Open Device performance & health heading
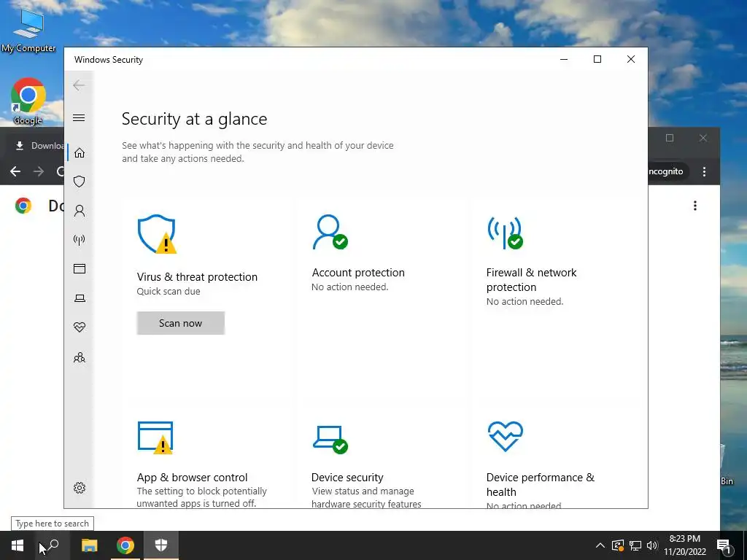 [x=541, y=484]
